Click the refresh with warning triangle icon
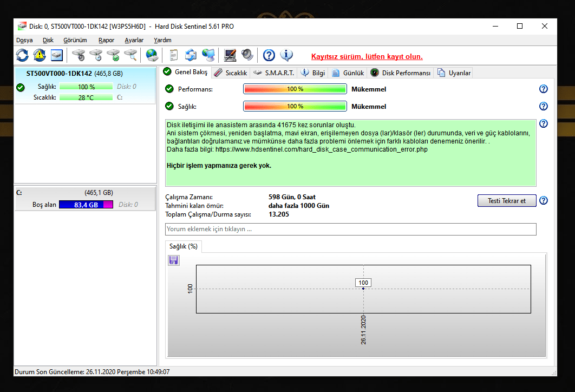 click(40, 55)
